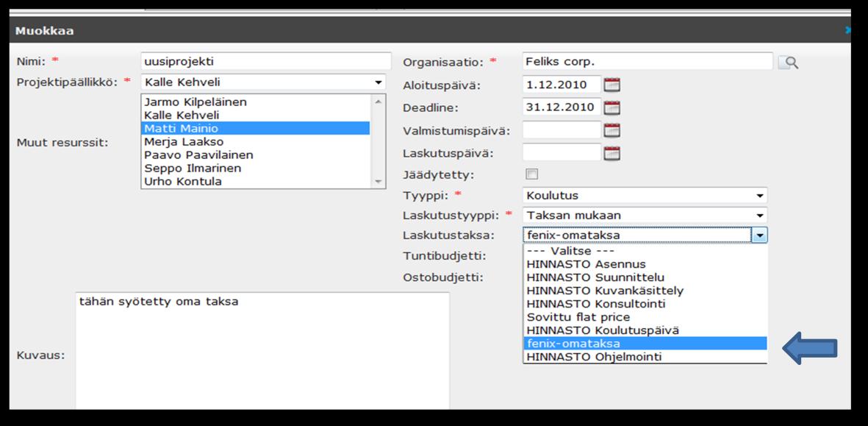The height and width of the screenshot is (426, 868).
Task: Collapse the Laskutustaksa dropdown arrow
Action: pyautogui.click(x=759, y=235)
